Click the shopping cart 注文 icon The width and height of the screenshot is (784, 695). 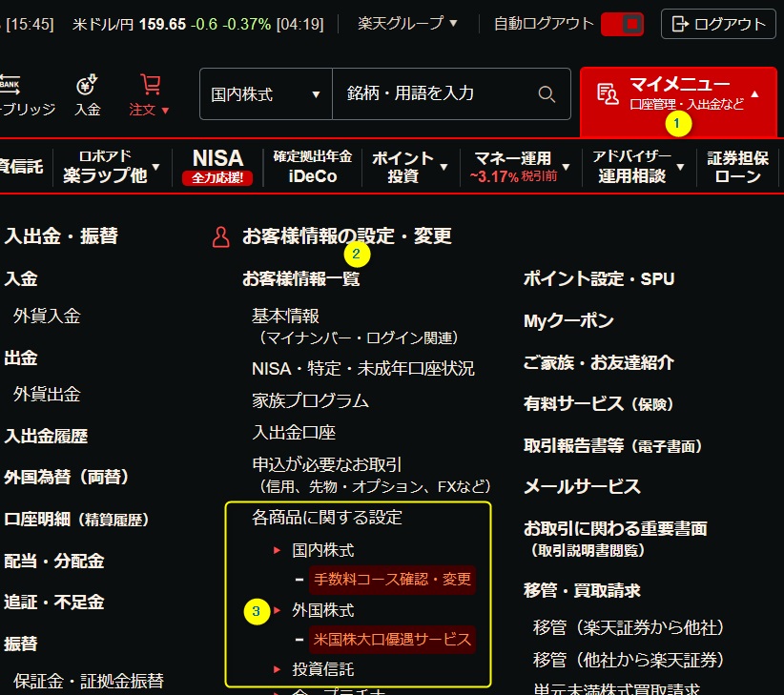coord(150,85)
